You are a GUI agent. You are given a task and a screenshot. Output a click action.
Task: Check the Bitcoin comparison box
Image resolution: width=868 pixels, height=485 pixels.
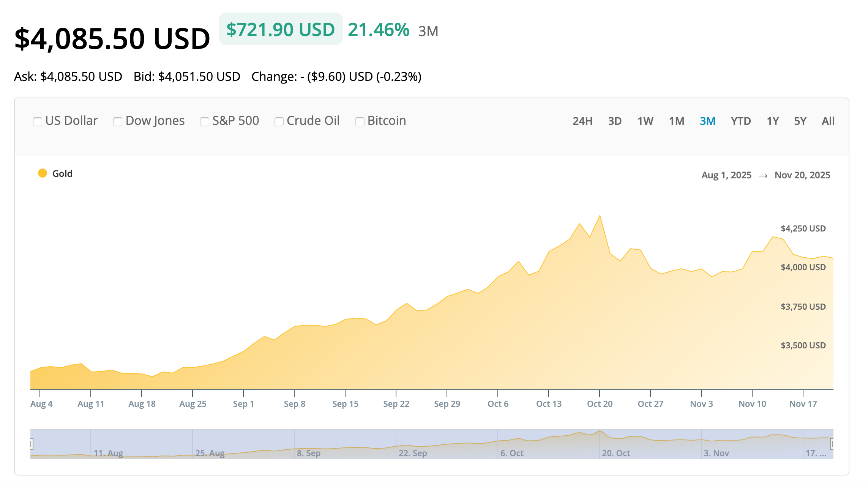[x=360, y=121]
